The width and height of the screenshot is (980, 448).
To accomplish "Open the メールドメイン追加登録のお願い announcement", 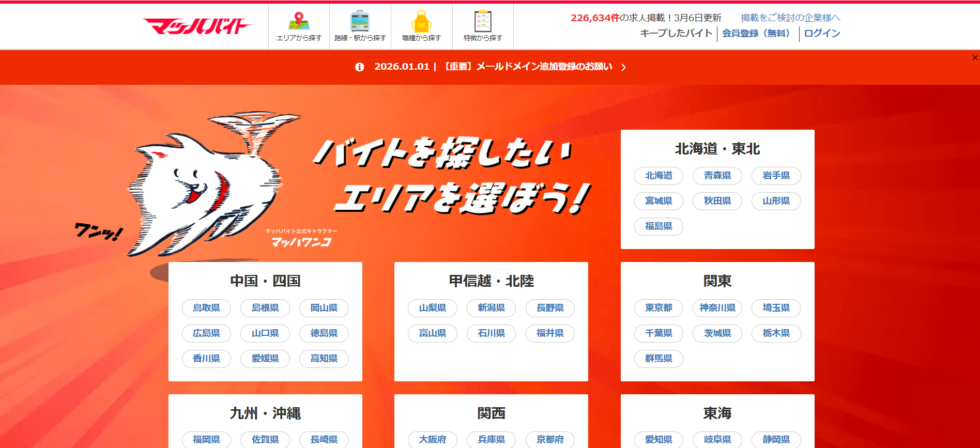I will pyautogui.click(x=528, y=67).
